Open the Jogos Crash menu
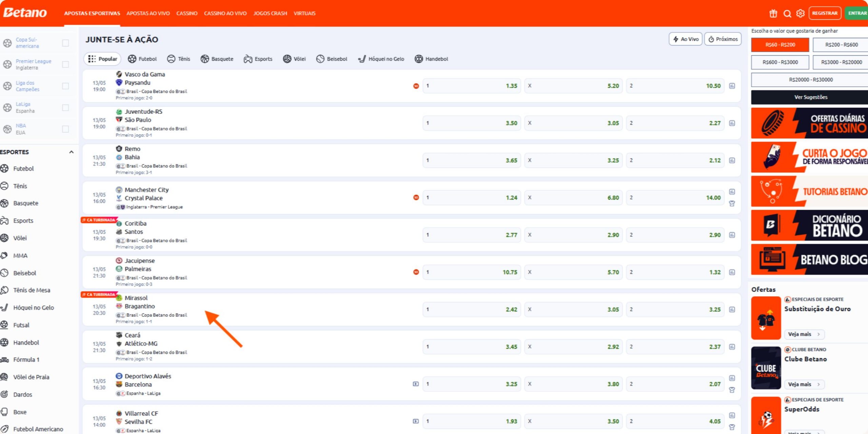 (x=270, y=13)
